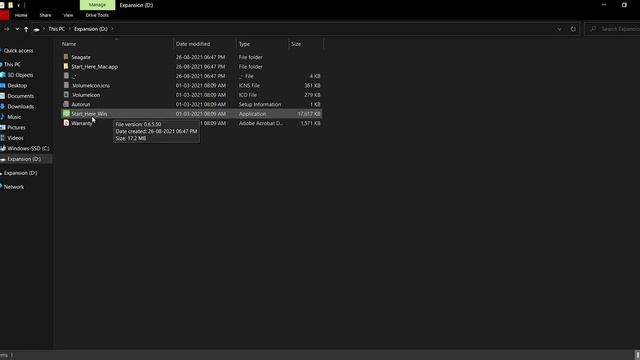Viewport: 640px width, 360px height.
Task: Open Desktop in navigation pane
Action: tap(17, 86)
